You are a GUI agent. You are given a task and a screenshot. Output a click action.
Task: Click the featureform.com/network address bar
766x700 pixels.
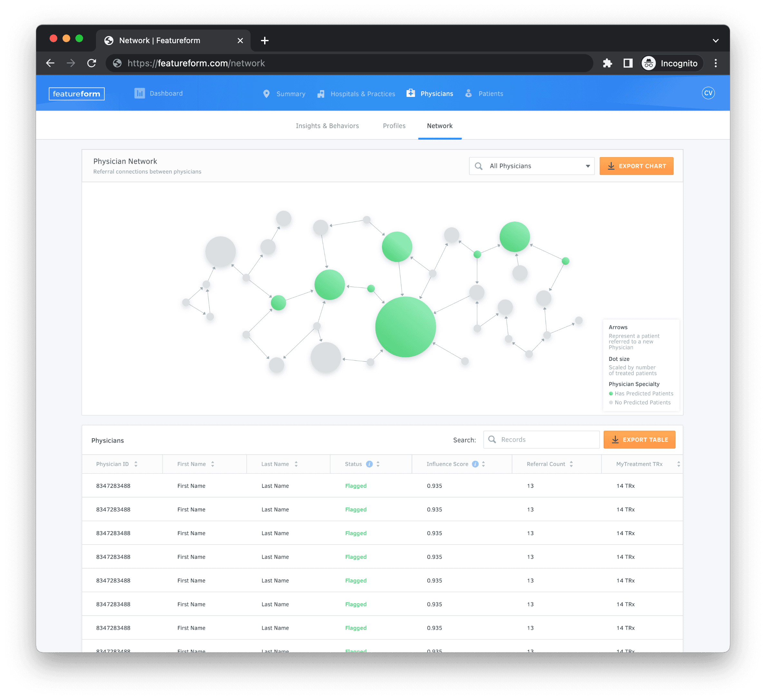pyautogui.click(x=349, y=63)
